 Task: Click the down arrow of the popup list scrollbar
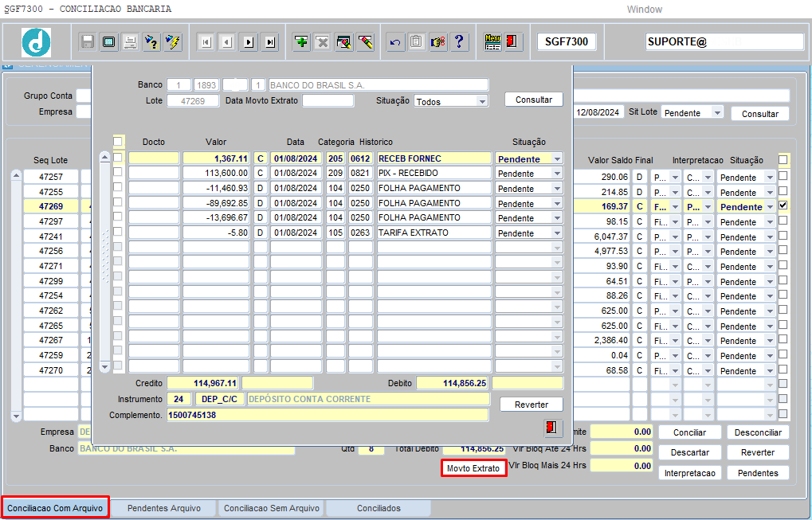(104, 367)
